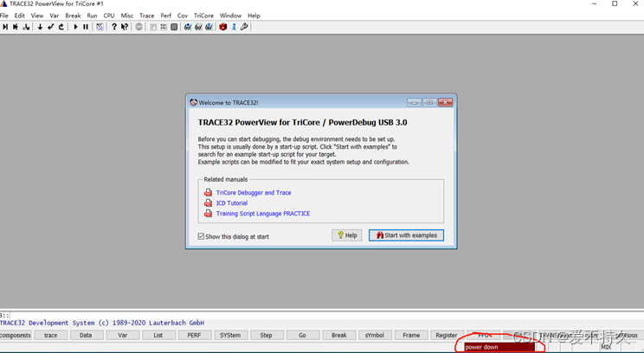644x353 pixels.
Task: Click the 'Data' softkey button
Action: point(86,336)
